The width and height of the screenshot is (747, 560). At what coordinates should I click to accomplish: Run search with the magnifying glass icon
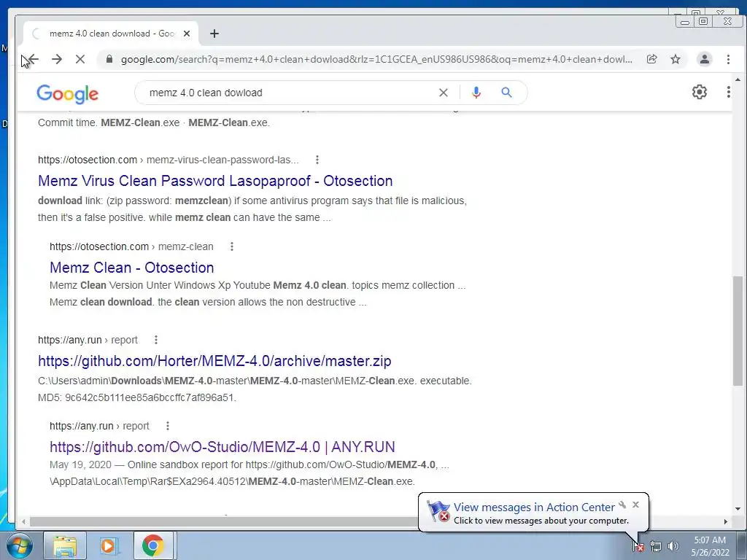point(506,93)
